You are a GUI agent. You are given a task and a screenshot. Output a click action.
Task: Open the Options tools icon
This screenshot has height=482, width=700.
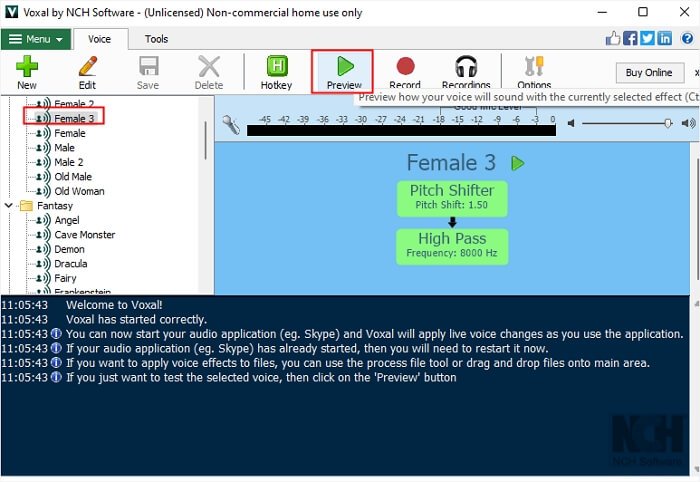[534, 72]
